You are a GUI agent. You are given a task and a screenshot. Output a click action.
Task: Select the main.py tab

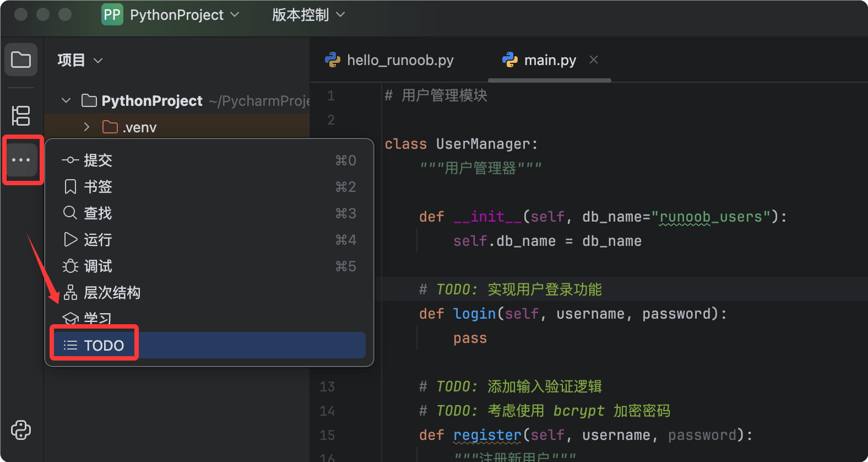[550, 60]
